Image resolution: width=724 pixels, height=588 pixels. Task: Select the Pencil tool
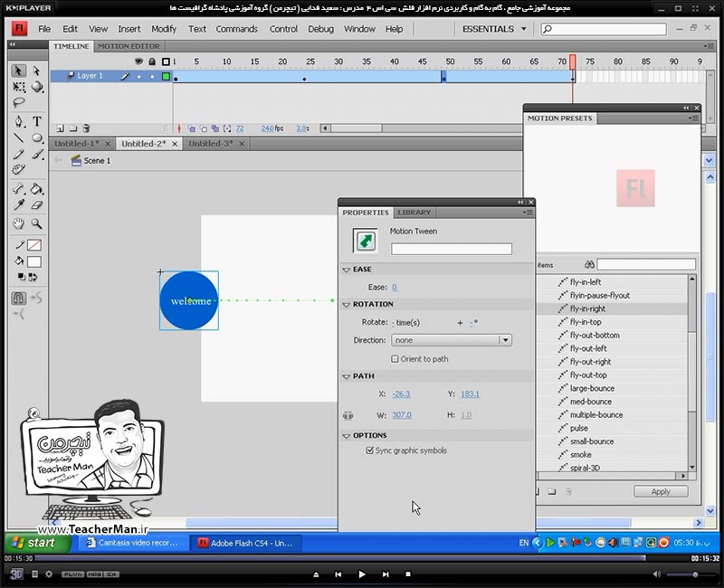coord(18,154)
